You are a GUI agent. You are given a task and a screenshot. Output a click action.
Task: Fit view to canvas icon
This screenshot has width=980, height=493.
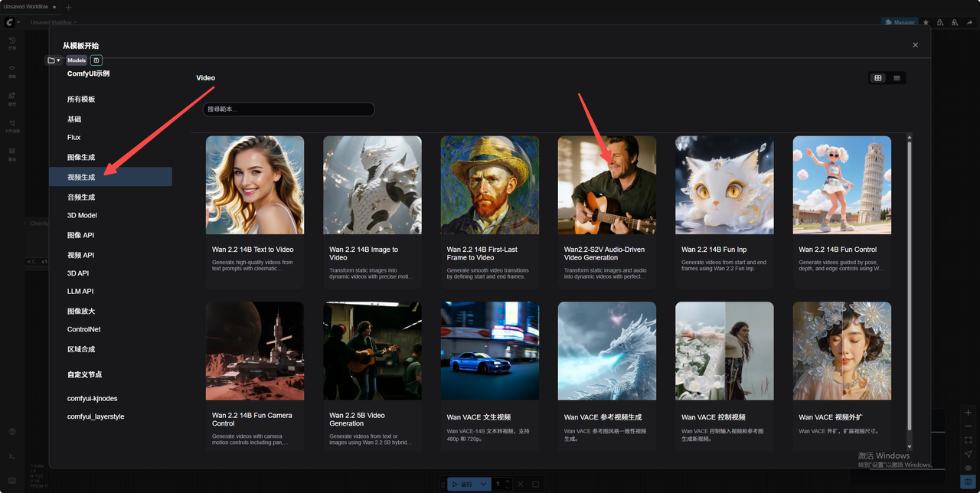[x=969, y=440]
